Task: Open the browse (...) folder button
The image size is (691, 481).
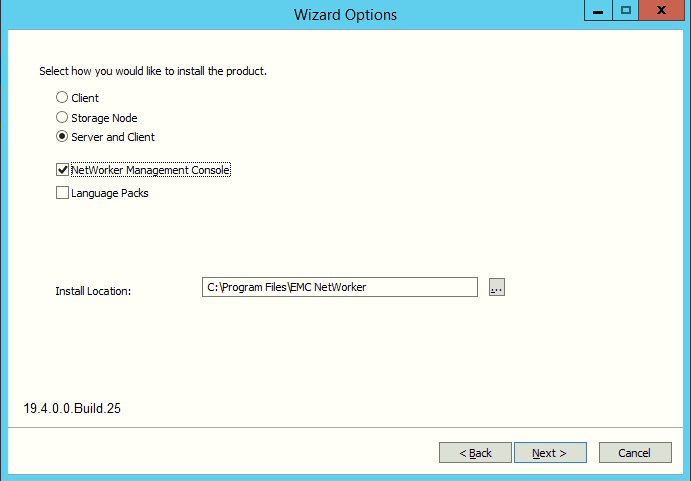Action: (497, 288)
